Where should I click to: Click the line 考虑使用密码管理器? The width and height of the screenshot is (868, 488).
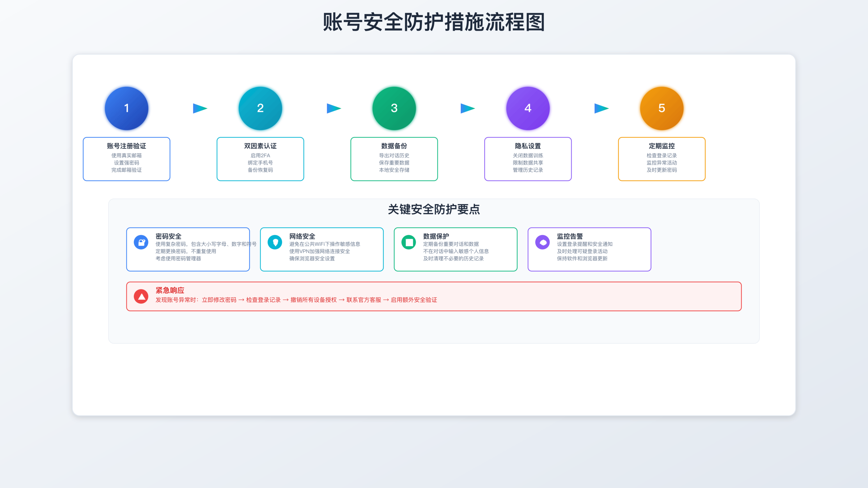(178, 258)
